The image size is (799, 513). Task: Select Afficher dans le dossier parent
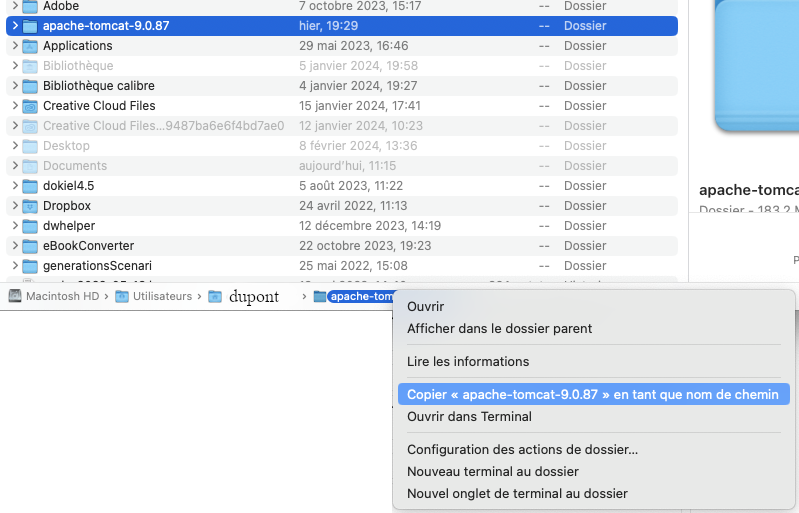499,329
